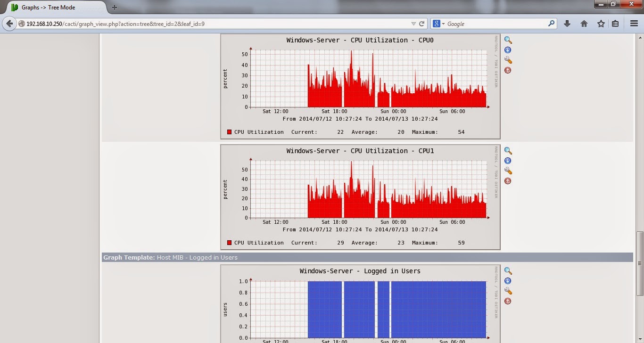644x343 pixels.
Task: Go back with browser back arrow
Action: tap(9, 24)
